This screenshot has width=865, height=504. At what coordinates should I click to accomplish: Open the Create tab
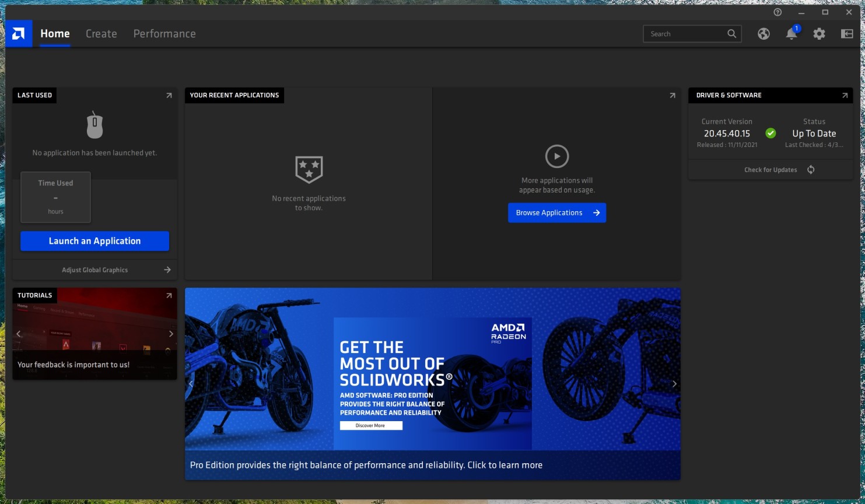pyautogui.click(x=101, y=34)
